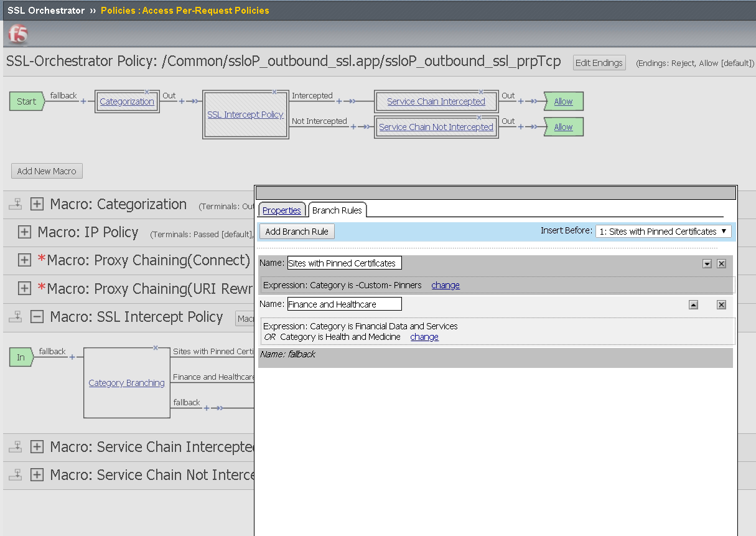Add item on In fallback branch
Viewport: 756px width, 536px height.
(x=72, y=357)
